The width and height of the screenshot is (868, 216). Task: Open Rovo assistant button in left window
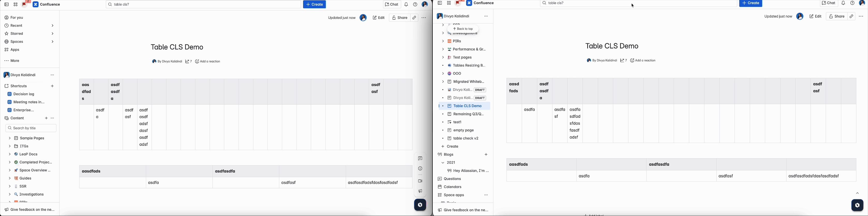[420, 205]
